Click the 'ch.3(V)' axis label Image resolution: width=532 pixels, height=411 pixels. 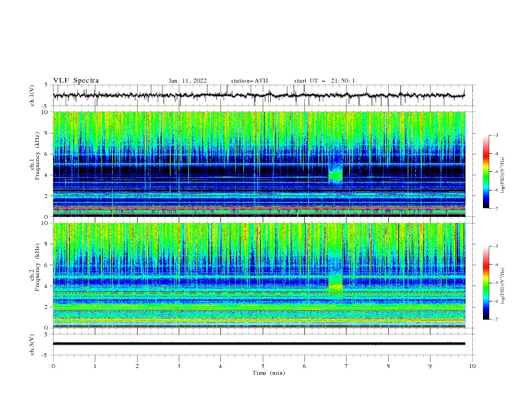pyautogui.click(x=32, y=345)
